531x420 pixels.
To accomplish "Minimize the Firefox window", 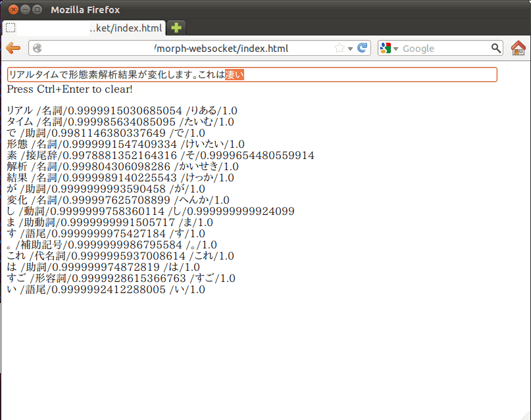I will coord(25,10).
